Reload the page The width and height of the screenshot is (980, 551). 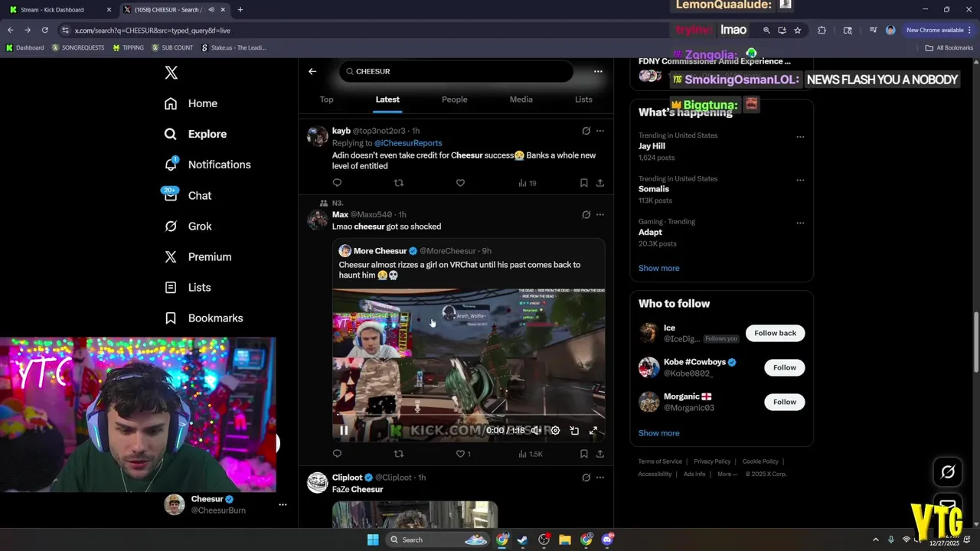[x=44, y=30]
